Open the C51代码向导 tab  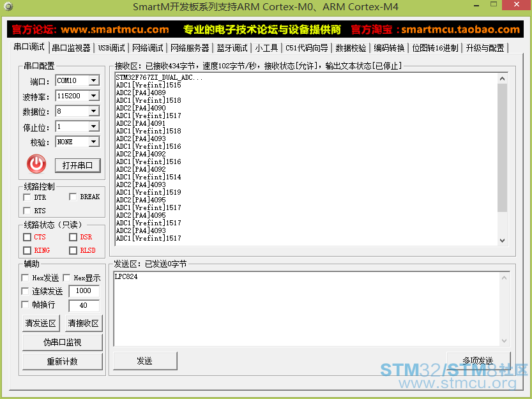[307, 48]
